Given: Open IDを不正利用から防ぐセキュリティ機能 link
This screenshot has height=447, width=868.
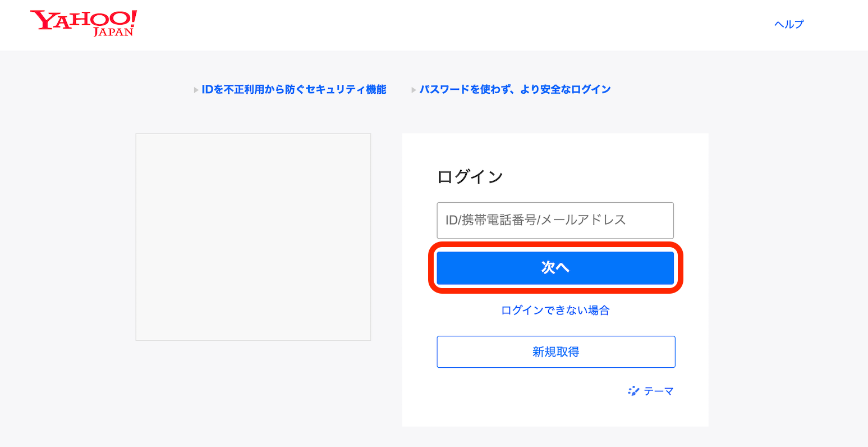Looking at the screenshot, I should pyautogui.click(x=294, y=89).
